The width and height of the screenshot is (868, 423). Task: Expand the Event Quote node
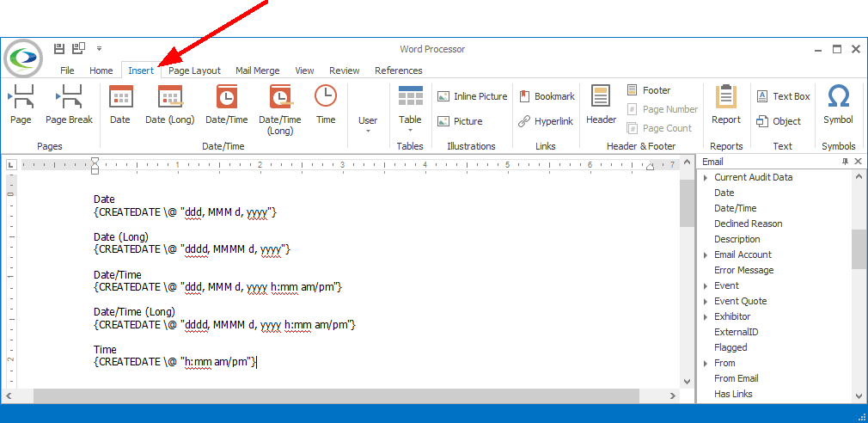pyautogui.click(x=706, y=302)
